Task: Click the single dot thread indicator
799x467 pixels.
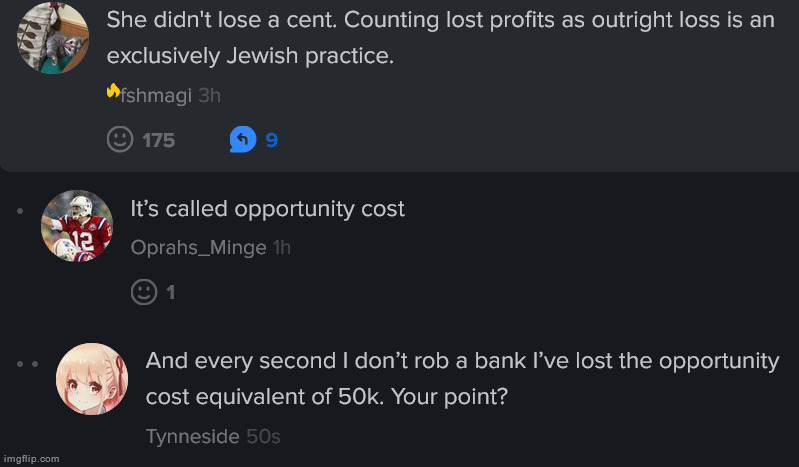Action: 20,211
